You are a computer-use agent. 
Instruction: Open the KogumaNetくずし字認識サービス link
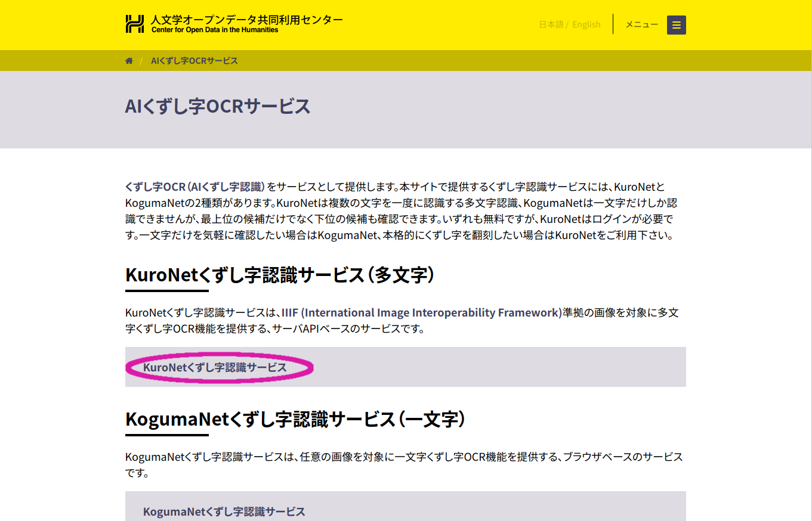(224, 511)
